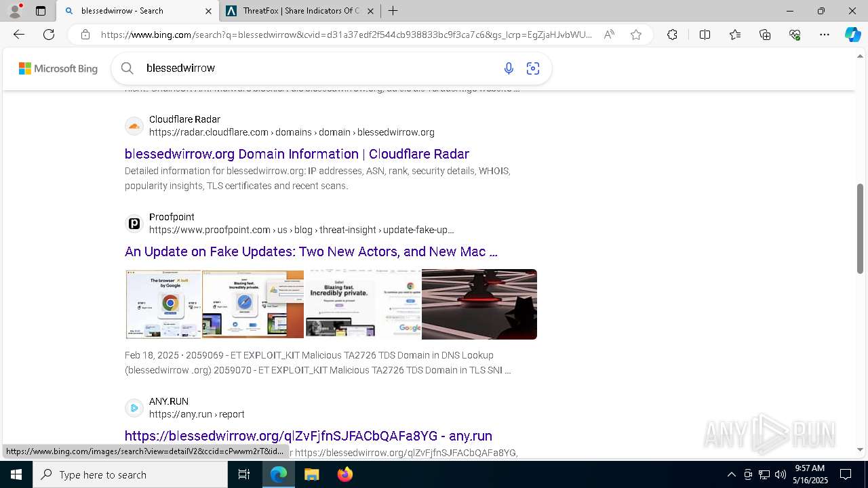The width and height of the screenshot is (868, 488).
Task: Open blessedwirrow.org Cloudflare Radar result
Action: (x=297, y=154)
